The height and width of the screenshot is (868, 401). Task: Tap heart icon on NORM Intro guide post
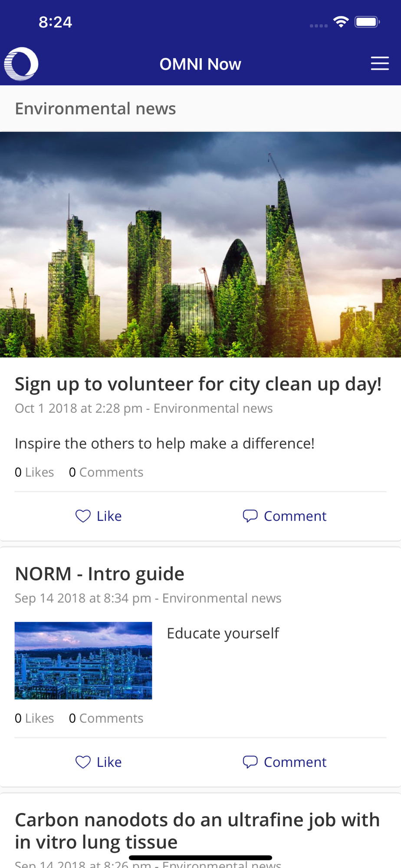[83, 762]
